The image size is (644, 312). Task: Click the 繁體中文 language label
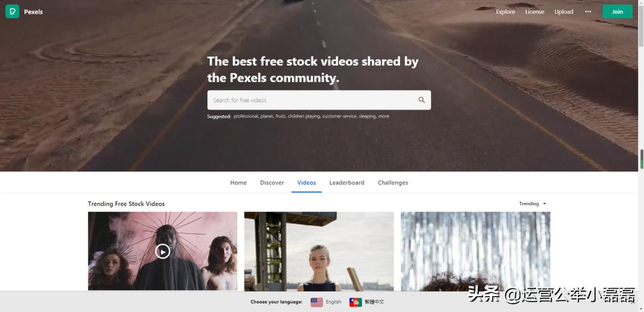(x=374, y=302)
